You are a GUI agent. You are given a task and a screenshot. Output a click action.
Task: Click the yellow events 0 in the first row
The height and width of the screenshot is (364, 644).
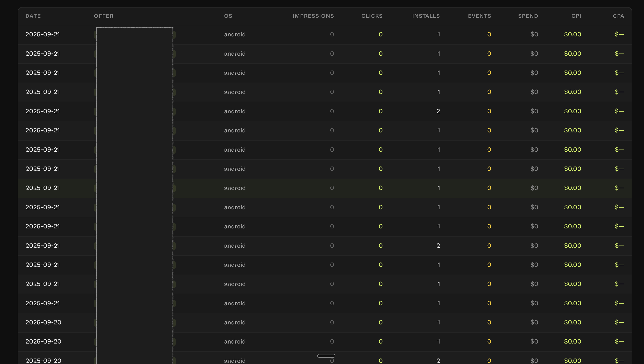click(x=489, y=34)
